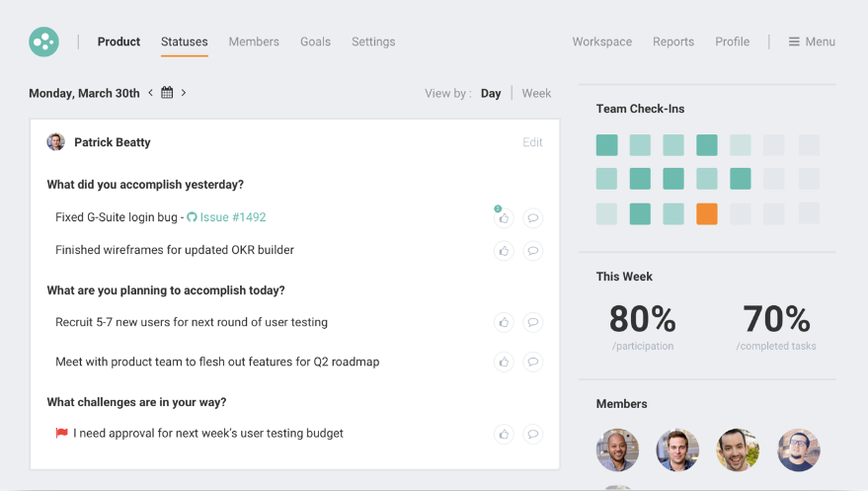Image resolution: width=868 pixels, height=491 pixels.
Task: Like the Meet with product team entry
Action: (504, 363)
